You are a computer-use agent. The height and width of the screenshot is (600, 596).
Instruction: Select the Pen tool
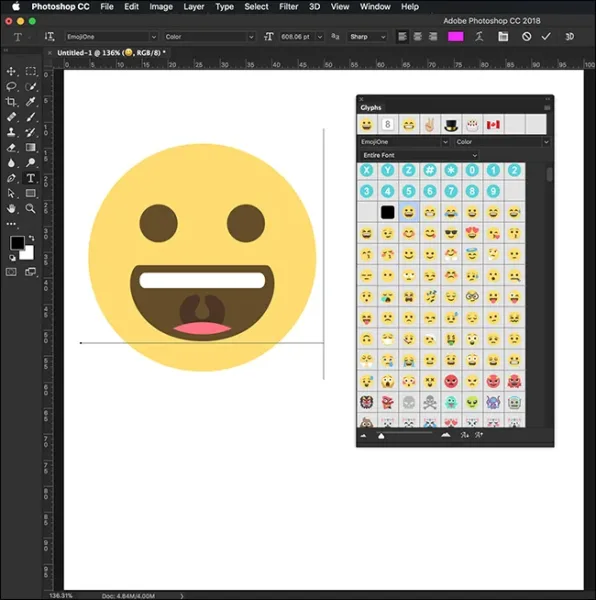pyautogui.click(x=11, y=178)
